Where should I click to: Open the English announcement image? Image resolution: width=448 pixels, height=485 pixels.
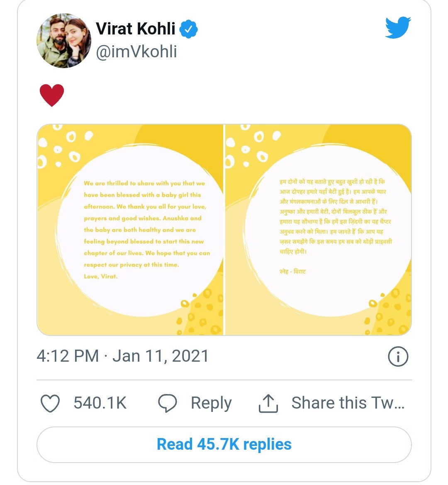coord(130,230)
